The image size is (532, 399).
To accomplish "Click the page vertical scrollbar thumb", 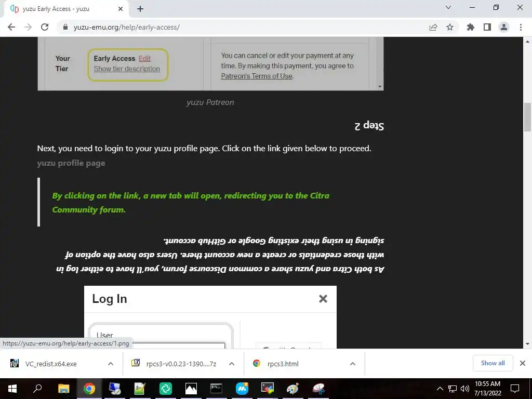I will [528, 117].
